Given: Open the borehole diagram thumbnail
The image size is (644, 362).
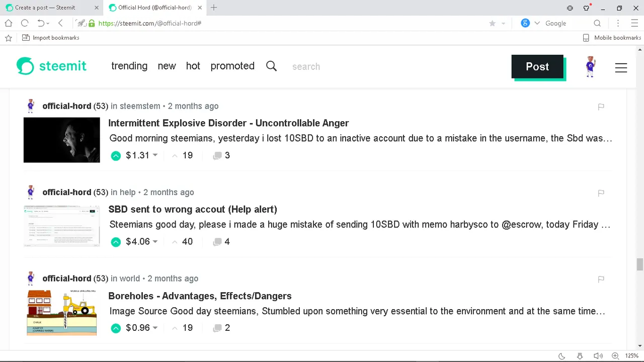Looking at the screenshot, I should click(62, 313).
